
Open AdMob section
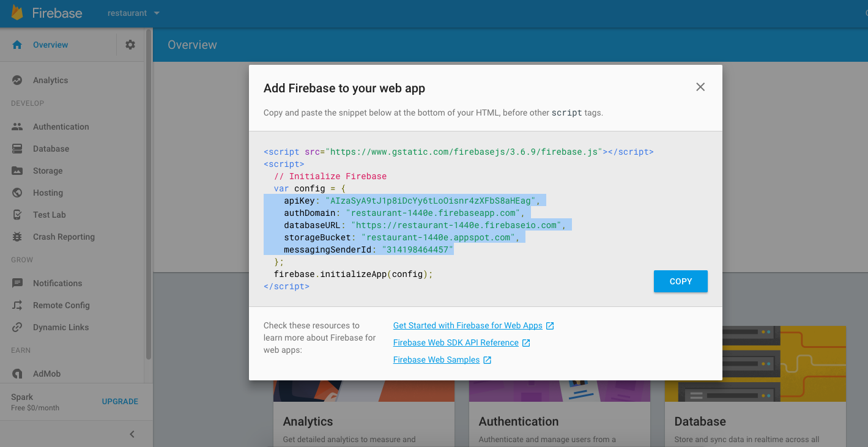click(x=46, y=374)
